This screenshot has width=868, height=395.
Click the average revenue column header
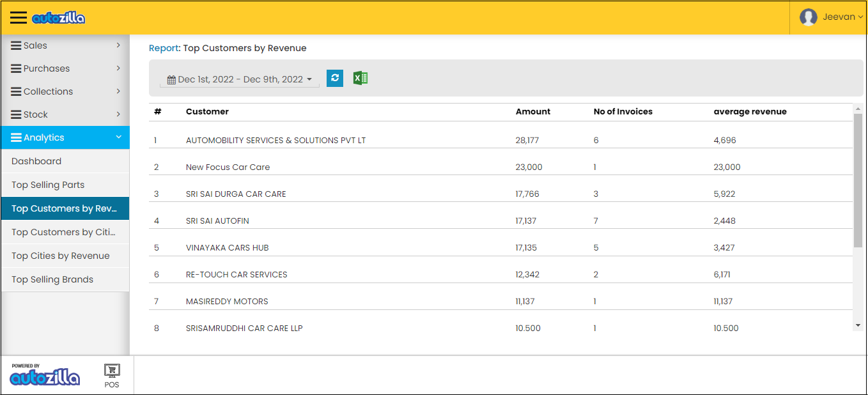tap(750, 111)
